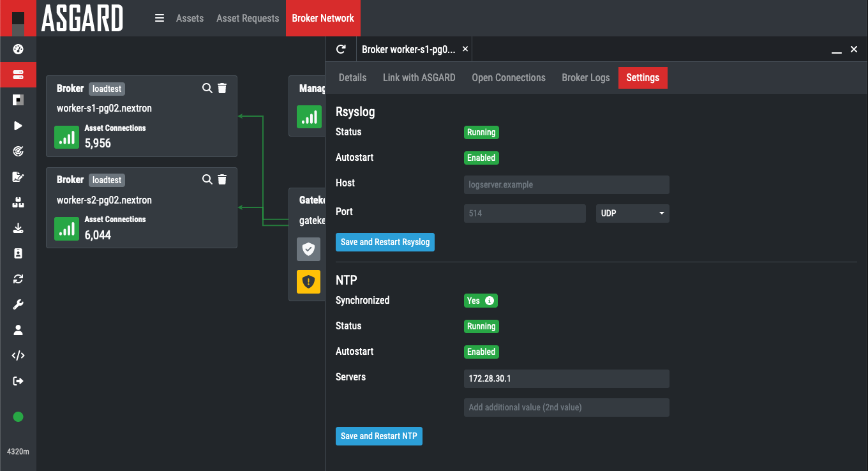Toggle the hamburger menu to collapse navigation
Screen dimensions: 868x471
(160, 18)
